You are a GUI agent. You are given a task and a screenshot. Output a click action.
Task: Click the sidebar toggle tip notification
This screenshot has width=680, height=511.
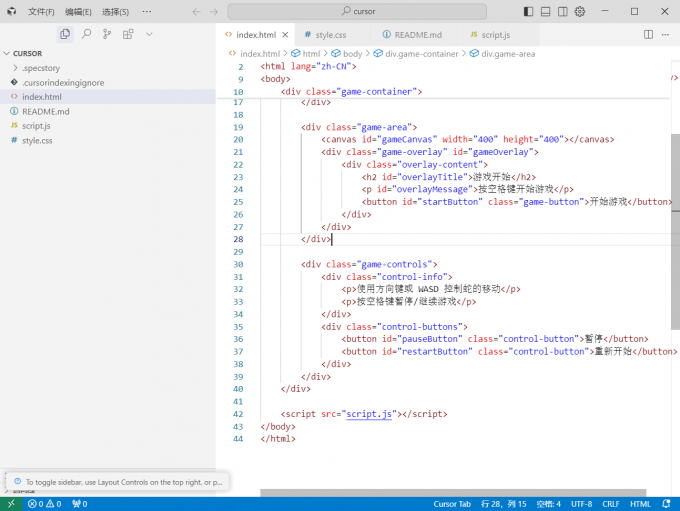pyautogui.click(x=117, y=482)
